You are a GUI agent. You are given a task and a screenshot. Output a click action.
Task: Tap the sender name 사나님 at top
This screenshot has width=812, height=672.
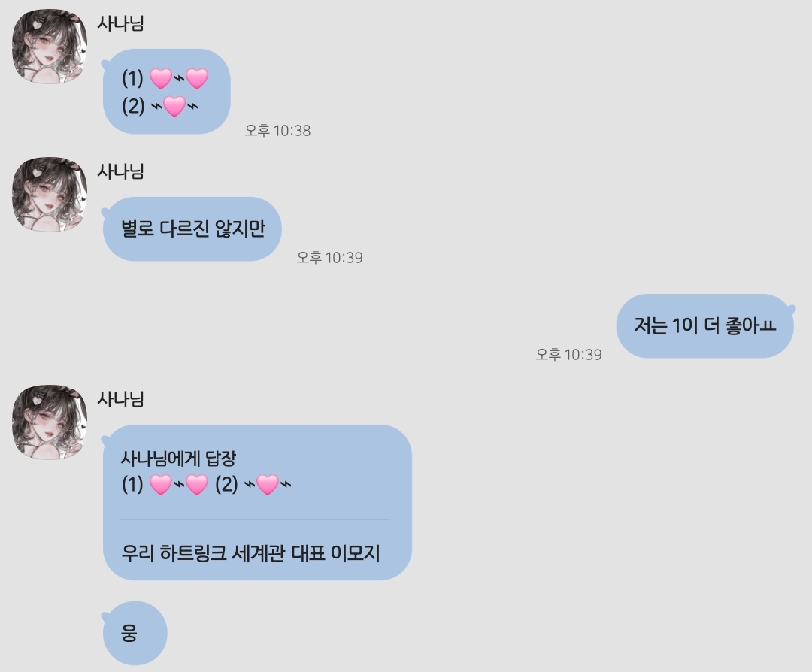click(x=120, y=23)
